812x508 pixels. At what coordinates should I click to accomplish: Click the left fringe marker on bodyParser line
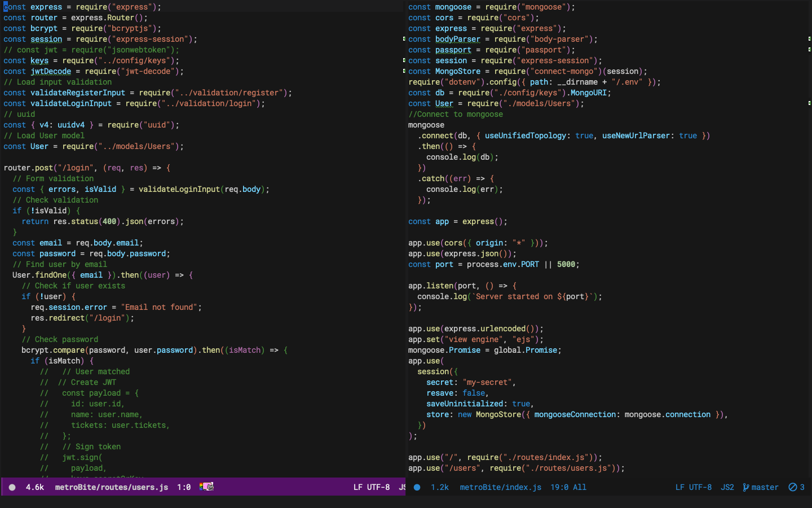click(404, 39)
